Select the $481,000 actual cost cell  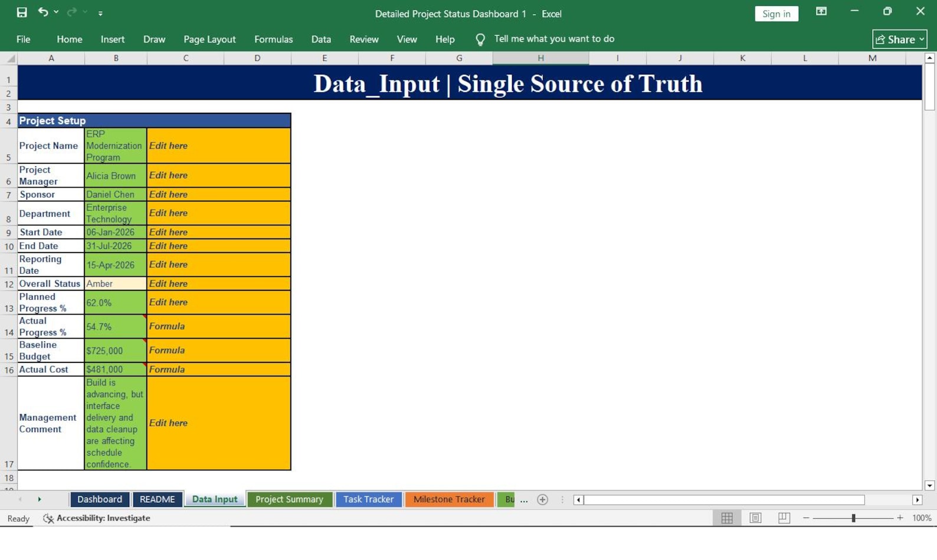point(116,369)
